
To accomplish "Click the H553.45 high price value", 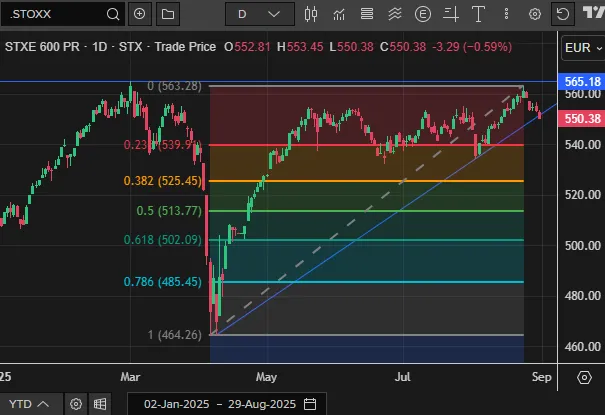I will [x=300, y=47].
